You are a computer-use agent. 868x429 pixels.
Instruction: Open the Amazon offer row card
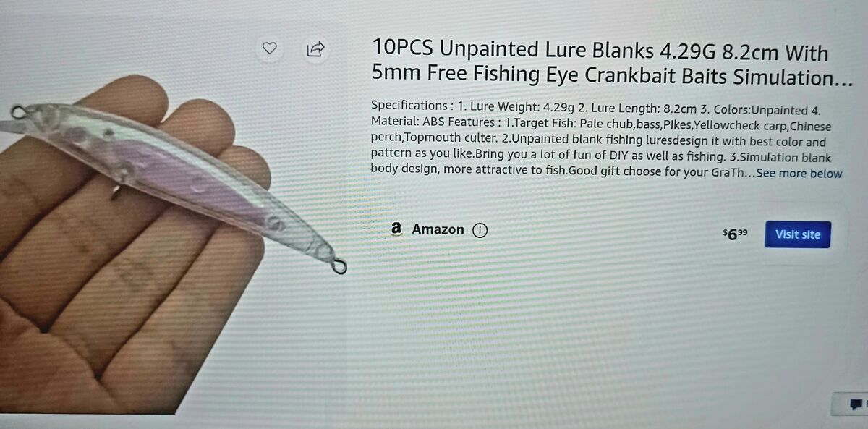(x=608, y=233)
